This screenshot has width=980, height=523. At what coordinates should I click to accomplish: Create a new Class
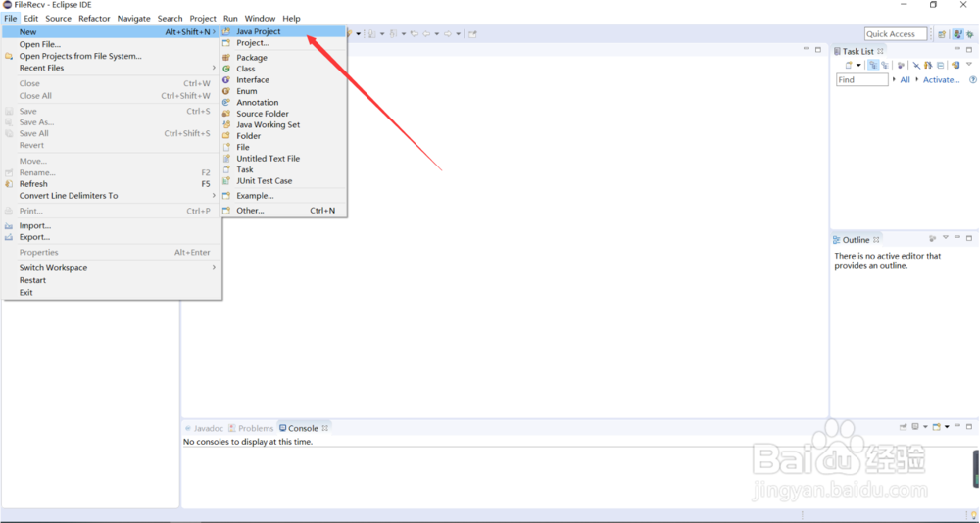(x=282, y=69)
